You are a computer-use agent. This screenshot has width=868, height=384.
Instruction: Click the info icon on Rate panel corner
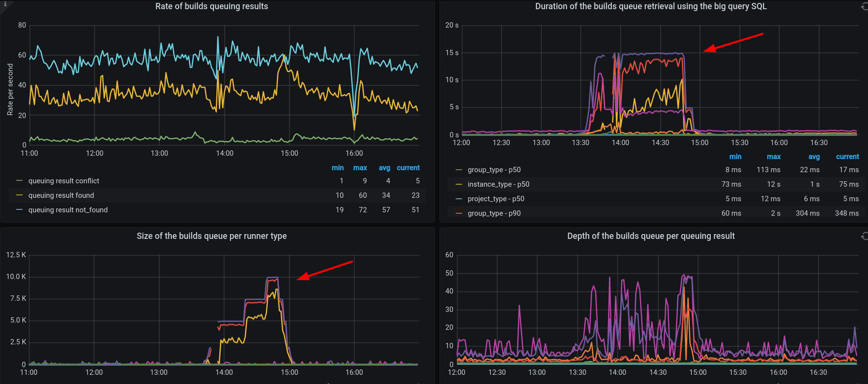click(5, 4)
